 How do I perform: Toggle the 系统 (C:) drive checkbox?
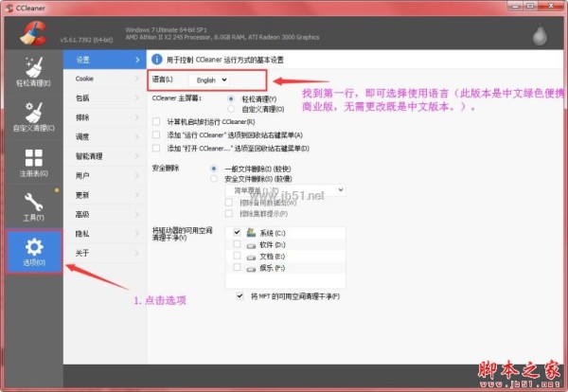click(x=236, y=232)
